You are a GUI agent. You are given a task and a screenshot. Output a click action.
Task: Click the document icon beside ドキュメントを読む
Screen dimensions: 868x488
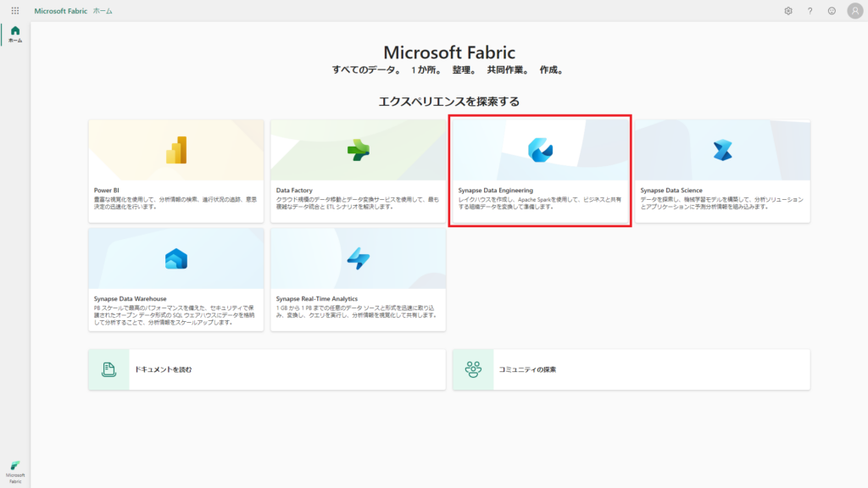[108, 369]
